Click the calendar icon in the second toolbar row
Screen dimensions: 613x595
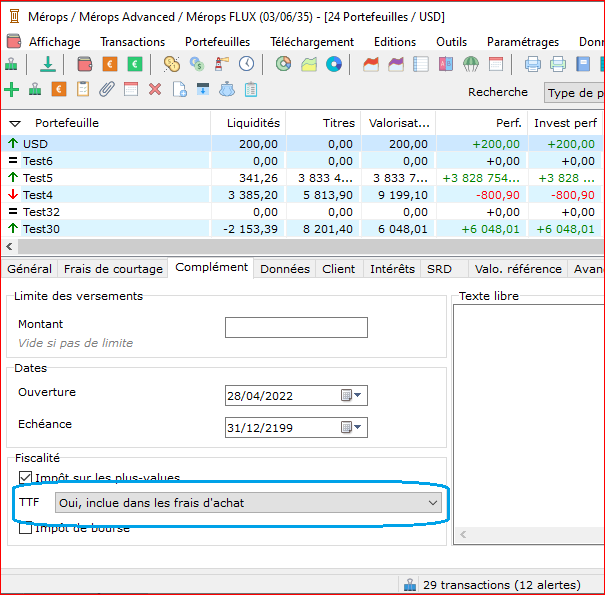131,90
